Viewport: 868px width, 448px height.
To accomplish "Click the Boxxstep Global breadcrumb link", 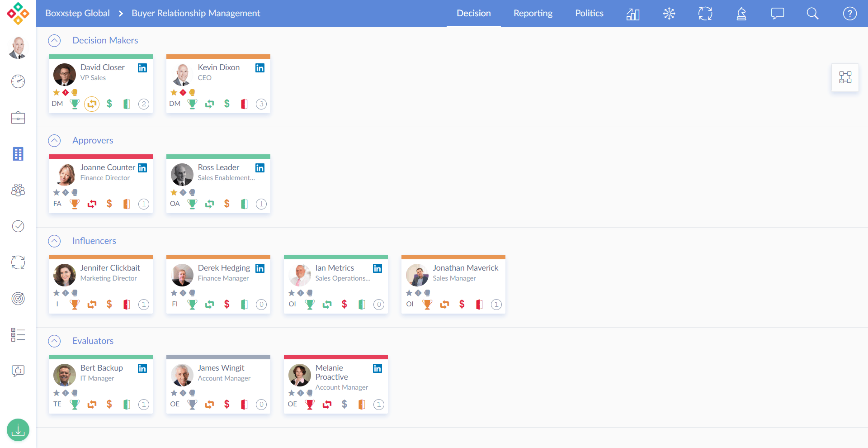I will (77, 14).
